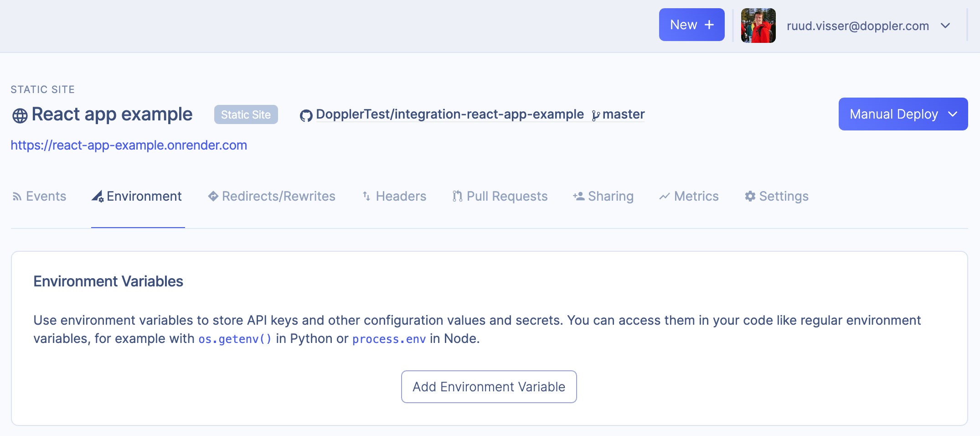
Task: Click the Sharing add-person icon
Action: pos(579,196)
